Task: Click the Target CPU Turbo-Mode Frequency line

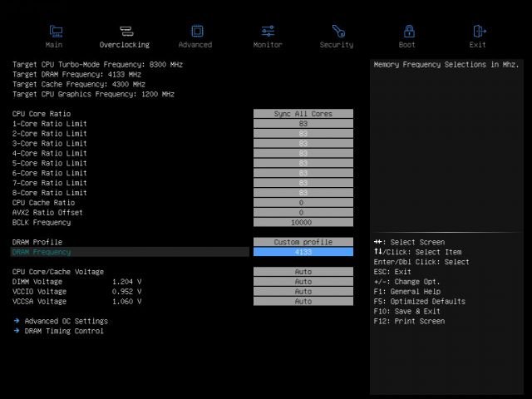Action: coord(98,65)
